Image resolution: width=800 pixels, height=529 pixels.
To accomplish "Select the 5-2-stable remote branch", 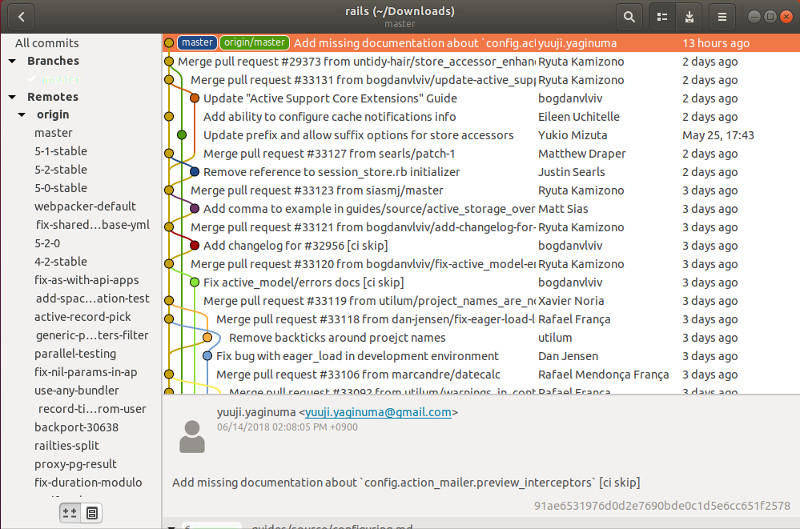I will [60, 169].
